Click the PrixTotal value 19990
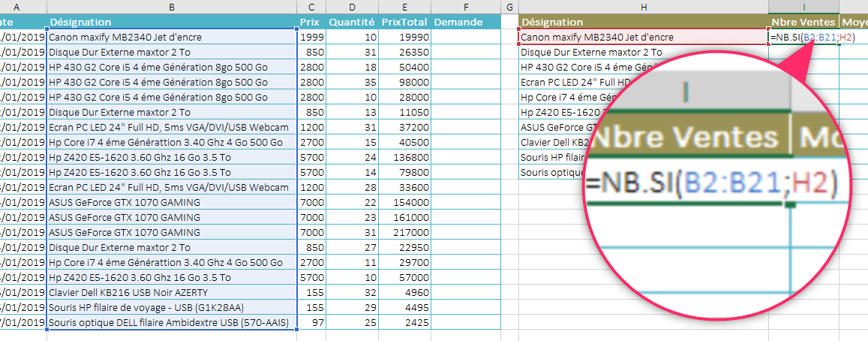This screenshot has height=341, width=868. pos(404,37)
